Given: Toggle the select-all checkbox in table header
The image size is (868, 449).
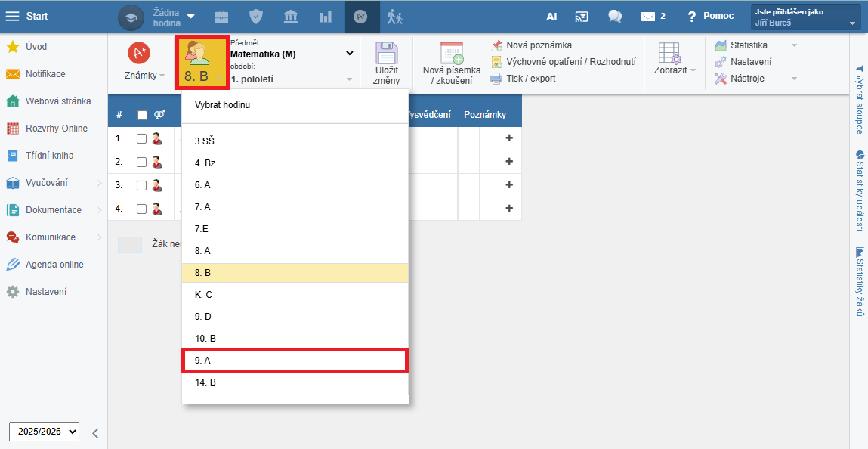Looking at the screenshot, I should (142, 115).
